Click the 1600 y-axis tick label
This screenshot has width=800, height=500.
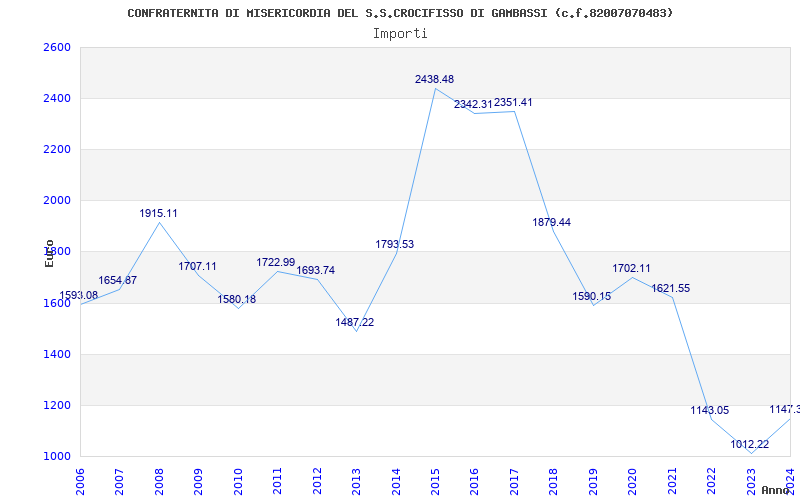coord(57,304)
